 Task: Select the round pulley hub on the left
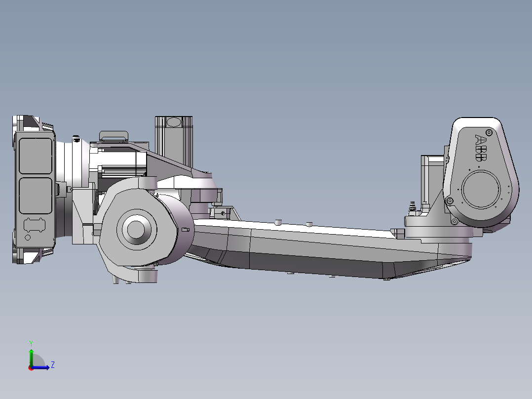(137, 229)
